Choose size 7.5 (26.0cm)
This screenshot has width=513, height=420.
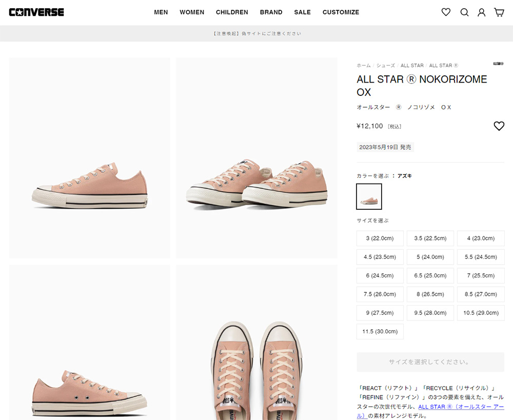pos(380,294)
